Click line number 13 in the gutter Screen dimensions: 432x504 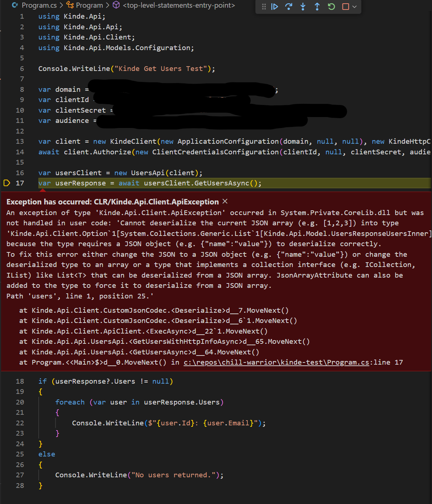click(20, 142)
